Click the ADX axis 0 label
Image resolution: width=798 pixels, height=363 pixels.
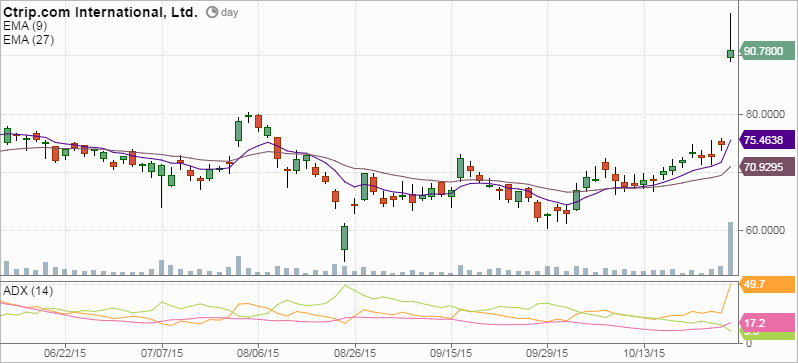749,343
